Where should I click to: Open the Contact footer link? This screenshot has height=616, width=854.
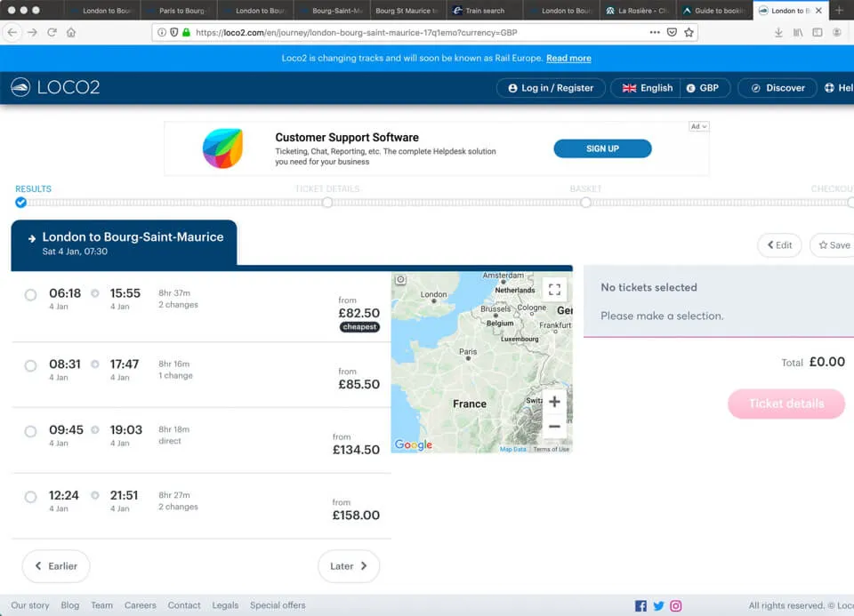[184, 605]
